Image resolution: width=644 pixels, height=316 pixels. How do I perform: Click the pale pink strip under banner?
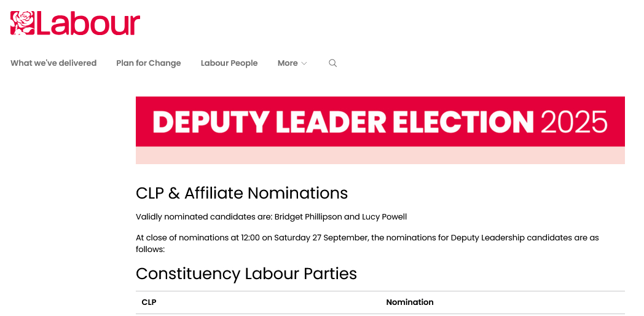pyautogui.click(x=380, y=156)
